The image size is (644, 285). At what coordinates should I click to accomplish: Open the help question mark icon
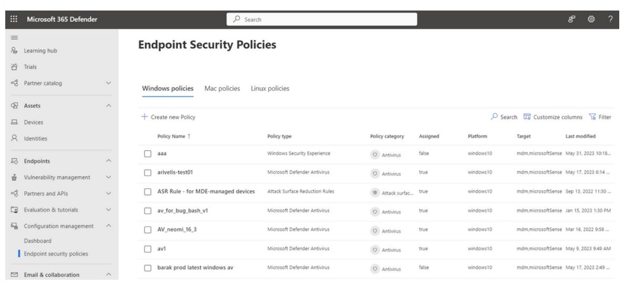(611, 19)
